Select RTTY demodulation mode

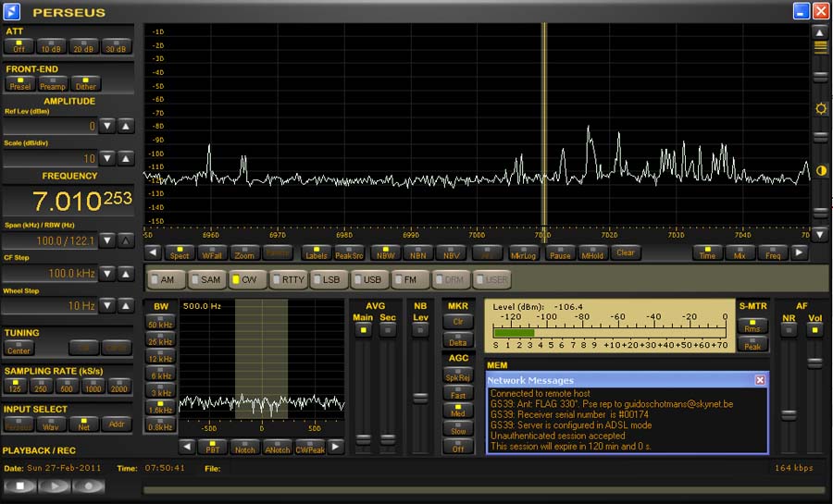tap(289, 279)
